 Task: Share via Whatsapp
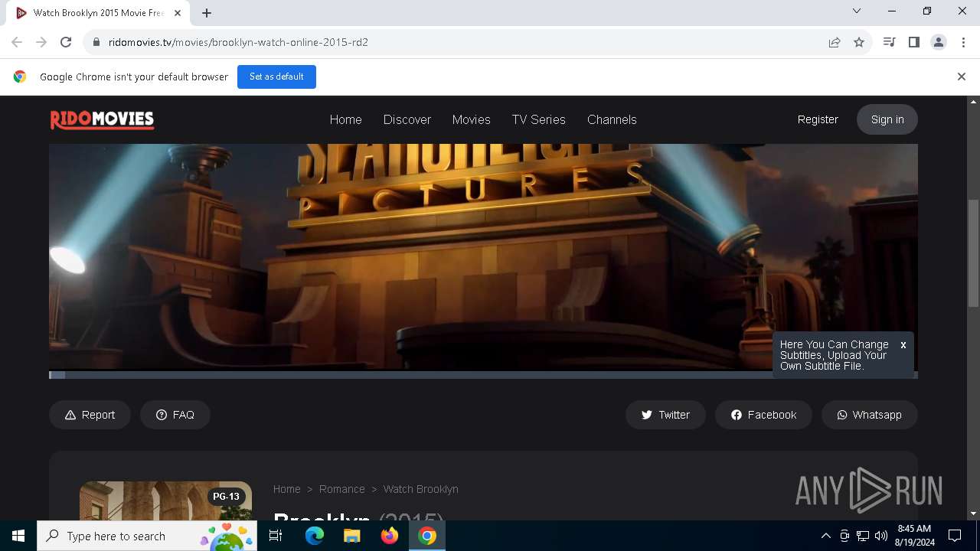(869, 415)
